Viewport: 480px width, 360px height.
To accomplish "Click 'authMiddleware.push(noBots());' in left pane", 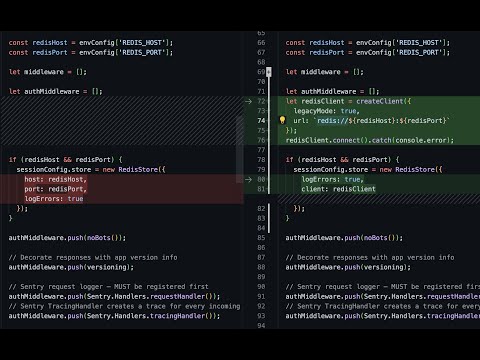I will pos(67,238).
